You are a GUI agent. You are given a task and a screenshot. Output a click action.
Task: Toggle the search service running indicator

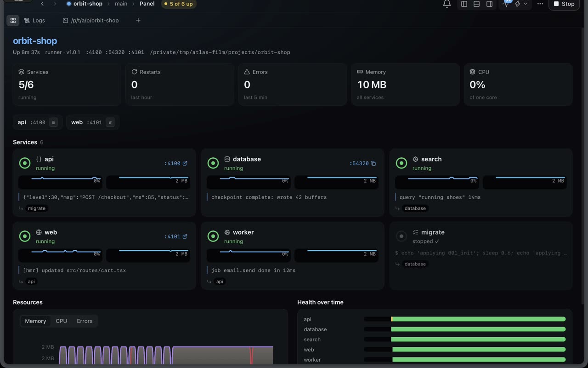[x=401, y=163]
